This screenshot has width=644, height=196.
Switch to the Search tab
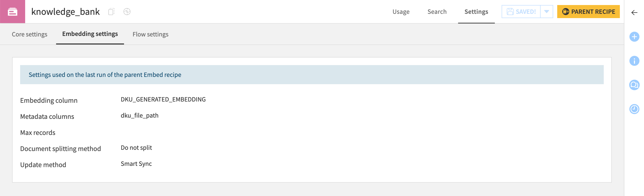[x=437, y=12]
